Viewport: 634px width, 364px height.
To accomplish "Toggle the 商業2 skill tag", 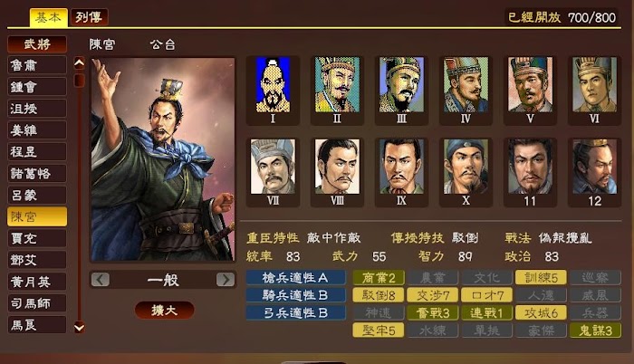I will (378, 277).
